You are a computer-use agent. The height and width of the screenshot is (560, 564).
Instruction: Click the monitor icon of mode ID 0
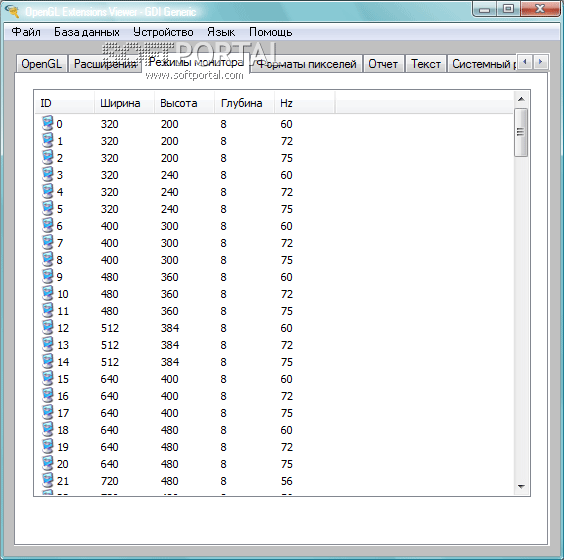pos(47,123)
